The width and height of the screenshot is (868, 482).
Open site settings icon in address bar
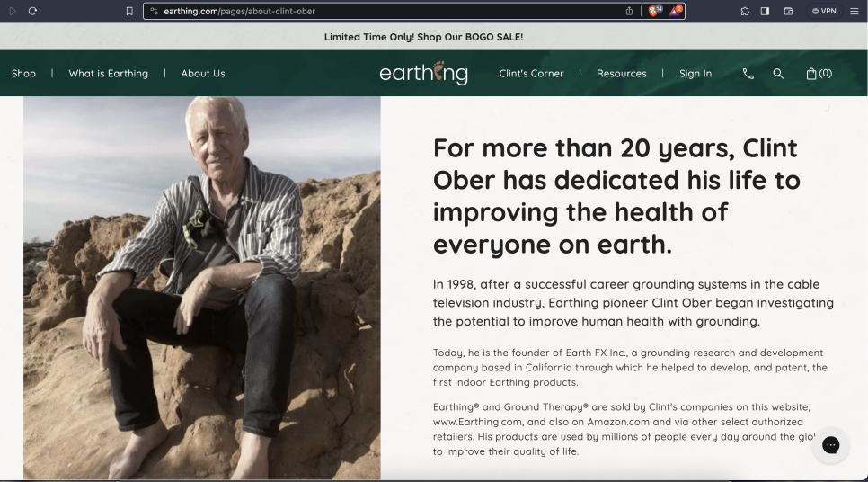[154, 11]
